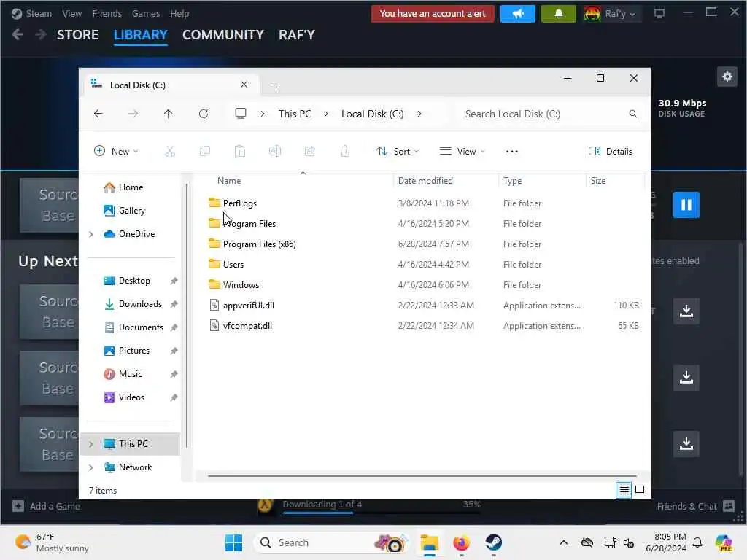Click the Windows taskbar Search box
The image size is (747, 560).
[331, 542]
